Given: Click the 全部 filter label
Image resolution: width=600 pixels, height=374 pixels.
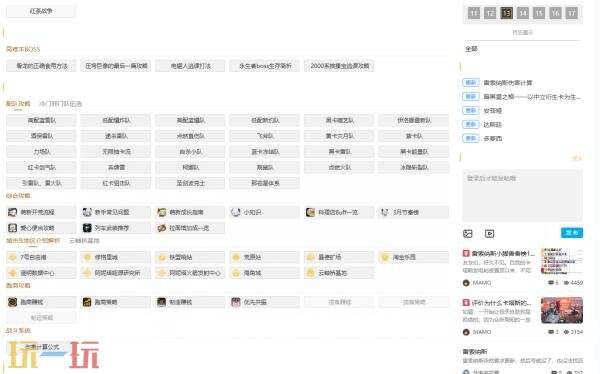Looking at the screenshot, I should [471, 49].
